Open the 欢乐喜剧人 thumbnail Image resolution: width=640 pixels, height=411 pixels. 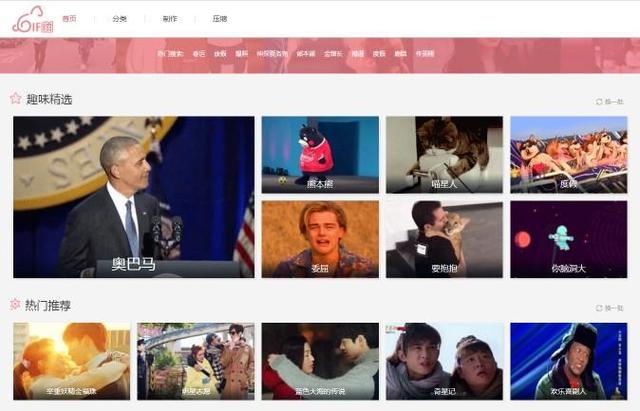[x=569, y=361]
